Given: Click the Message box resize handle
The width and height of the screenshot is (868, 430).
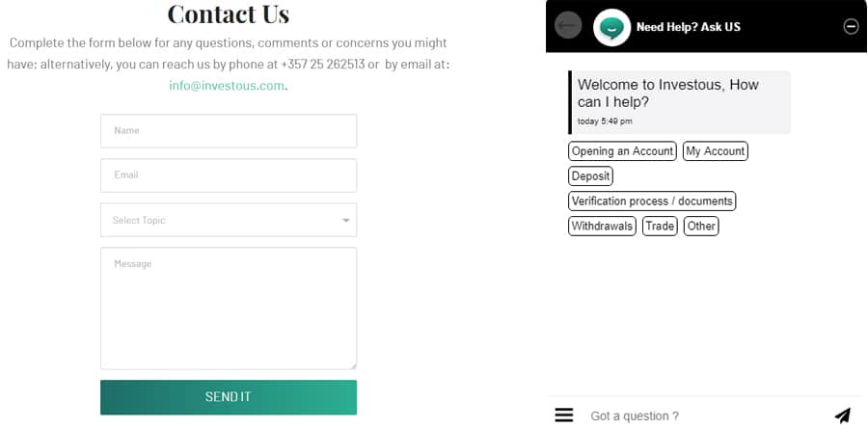Looking at the screenshot, I should [x=352, y=364].
